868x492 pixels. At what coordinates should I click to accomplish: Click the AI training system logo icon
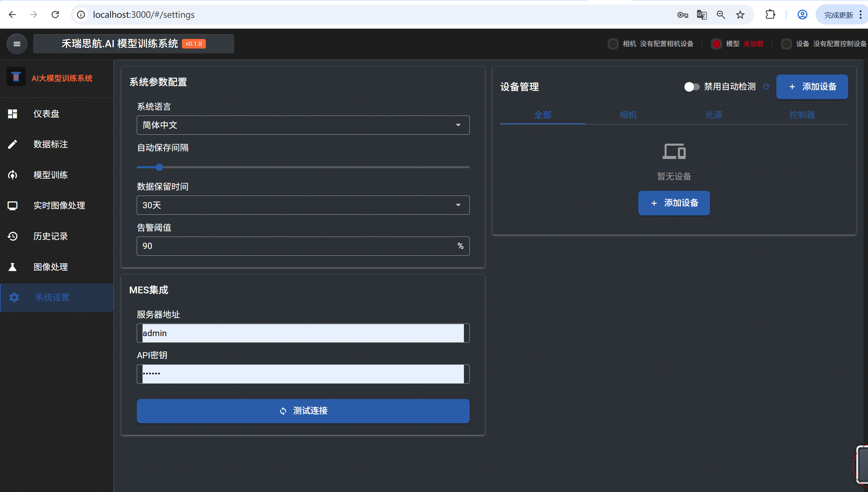tap(16, 77)
